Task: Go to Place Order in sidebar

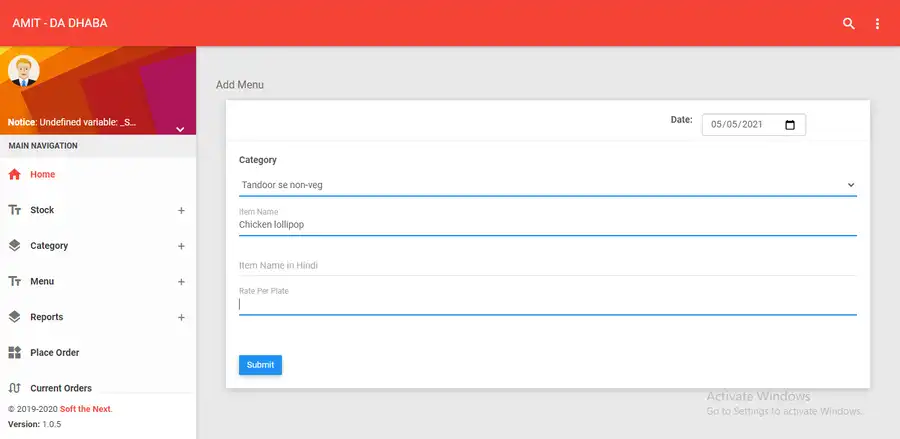Action: pos(55,353)
